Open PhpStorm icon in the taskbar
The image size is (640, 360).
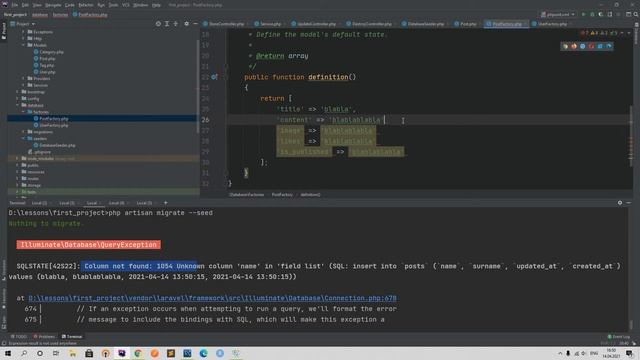pyautogui.click(x=122, y=353)
